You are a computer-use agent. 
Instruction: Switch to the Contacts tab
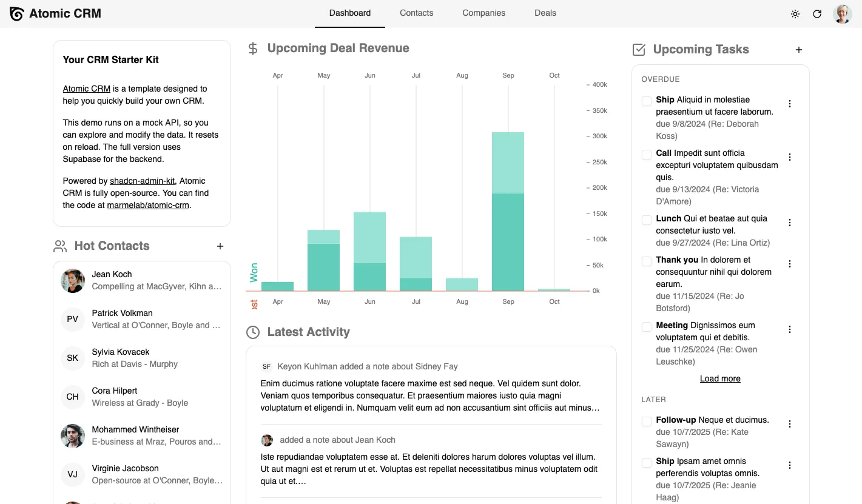[x=416, y=13]
